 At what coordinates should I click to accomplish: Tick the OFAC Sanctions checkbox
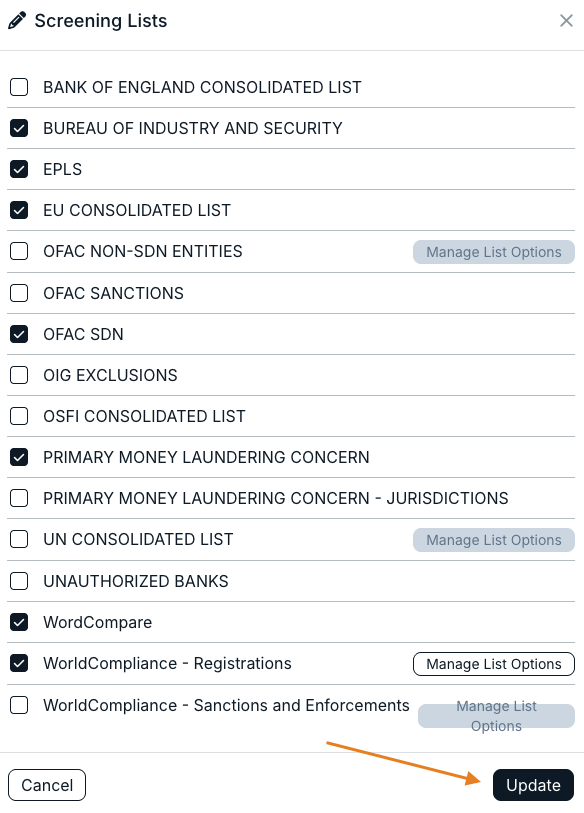(19, 293)
